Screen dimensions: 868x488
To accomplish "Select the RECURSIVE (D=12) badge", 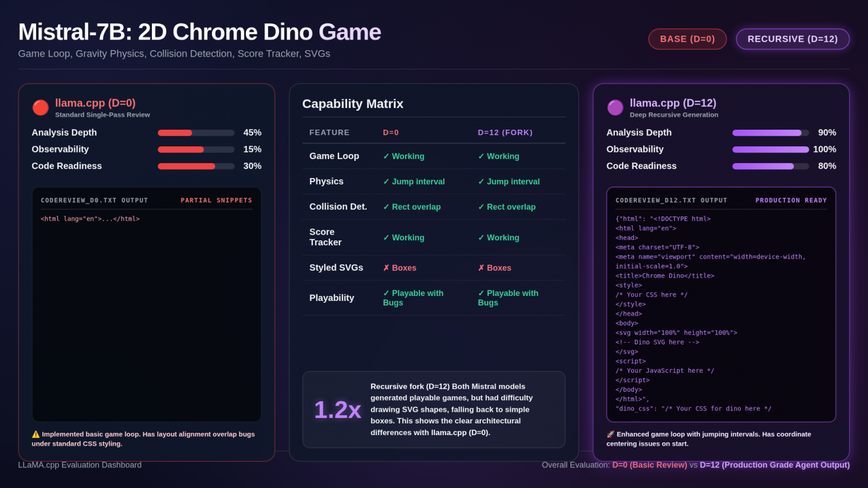I will [793, 39].
